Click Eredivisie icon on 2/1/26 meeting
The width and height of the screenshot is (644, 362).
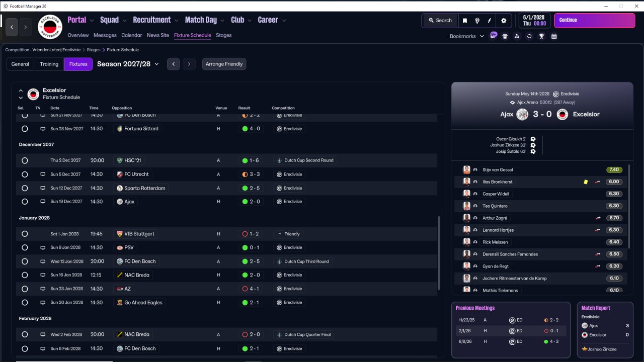point(512,331)
